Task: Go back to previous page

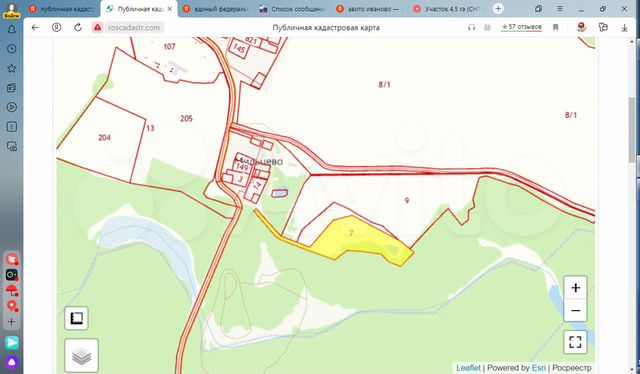Action: coord(35,27)
